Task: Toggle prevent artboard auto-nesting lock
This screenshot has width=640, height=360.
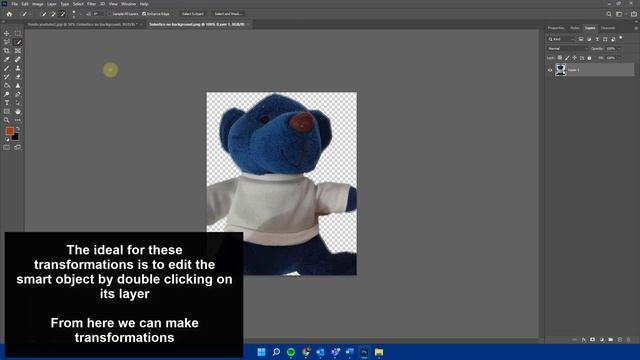Action: 582,58
